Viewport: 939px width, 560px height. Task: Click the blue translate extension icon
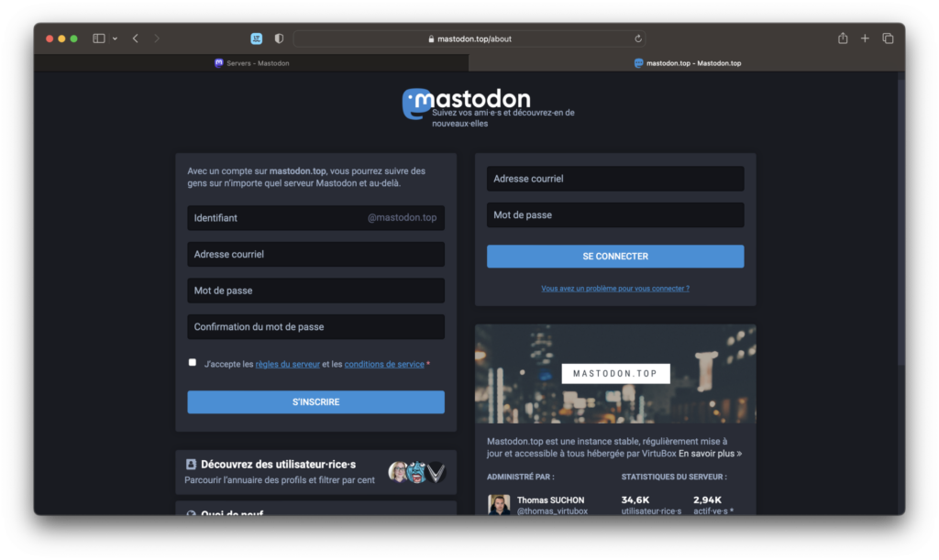pyautogui.click(x=257, y=38)
